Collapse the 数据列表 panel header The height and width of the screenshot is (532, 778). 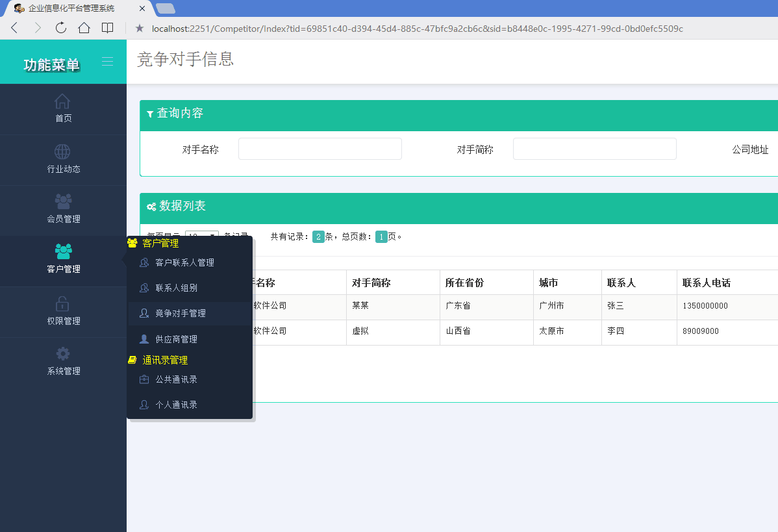point(459,209)
